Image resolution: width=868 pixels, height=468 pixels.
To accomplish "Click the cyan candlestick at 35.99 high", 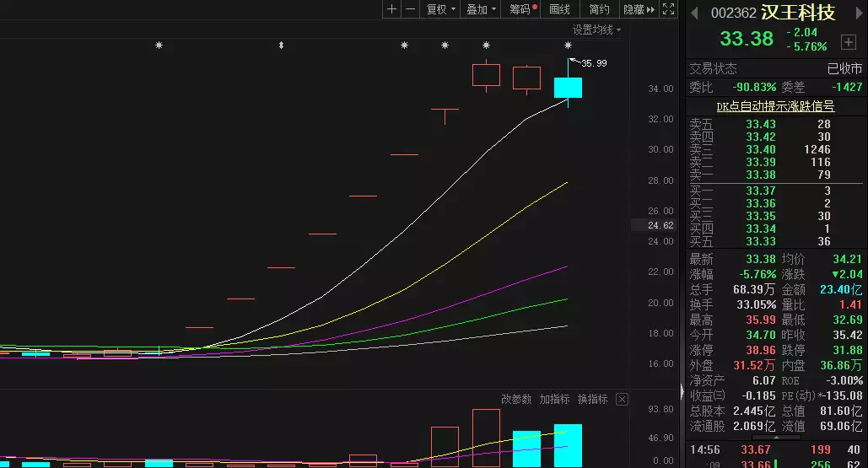I will [x=568, y=87].
